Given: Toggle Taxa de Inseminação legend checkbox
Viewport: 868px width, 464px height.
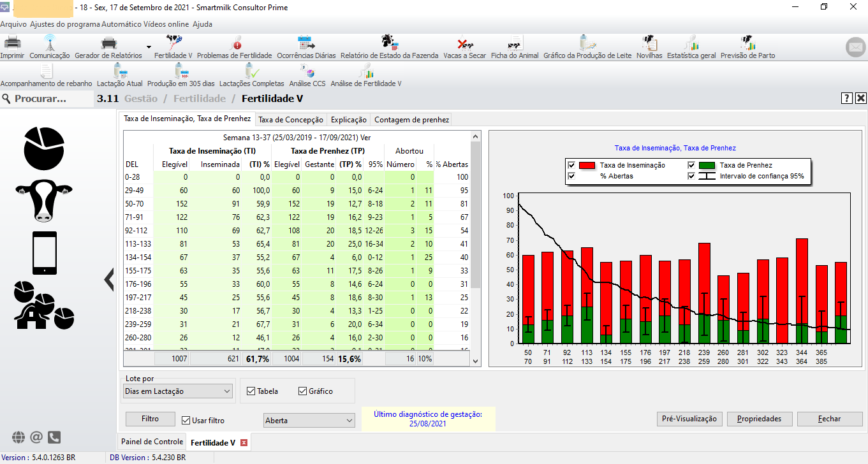Looking at the screenshot, I should pos(571,165).
